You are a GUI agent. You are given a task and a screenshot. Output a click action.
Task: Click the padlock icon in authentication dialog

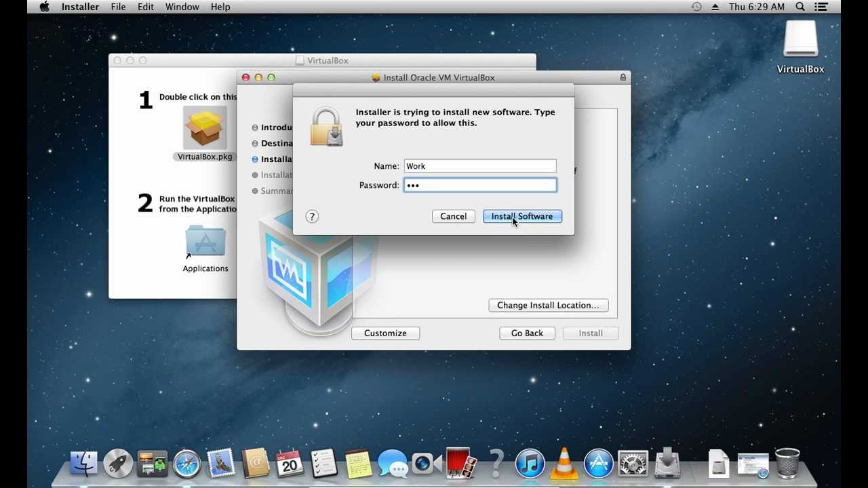coord(327,126)
